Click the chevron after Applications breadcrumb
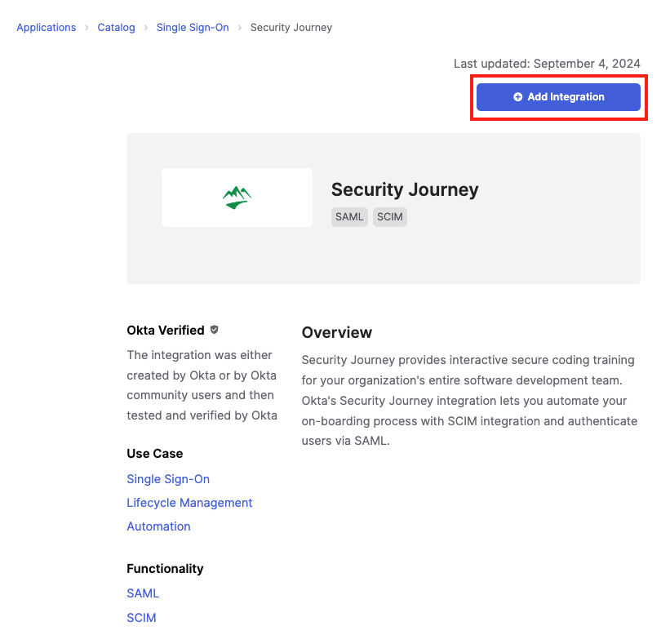 pyautogui.click(x=87, y=28)
